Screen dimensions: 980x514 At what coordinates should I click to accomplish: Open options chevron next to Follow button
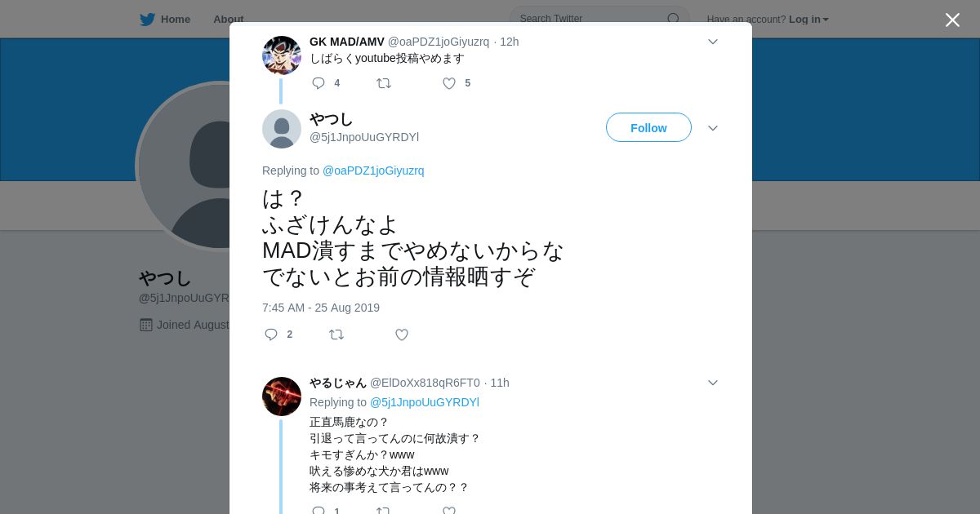pos(713,128)
